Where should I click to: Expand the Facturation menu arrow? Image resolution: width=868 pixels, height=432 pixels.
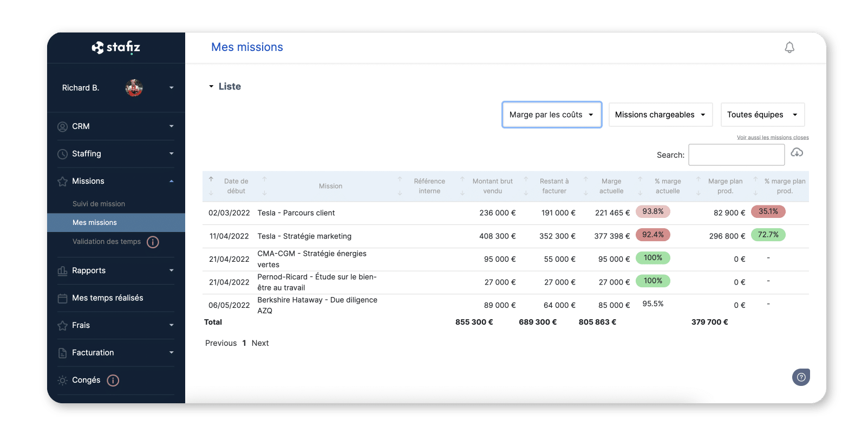[172, 352]
